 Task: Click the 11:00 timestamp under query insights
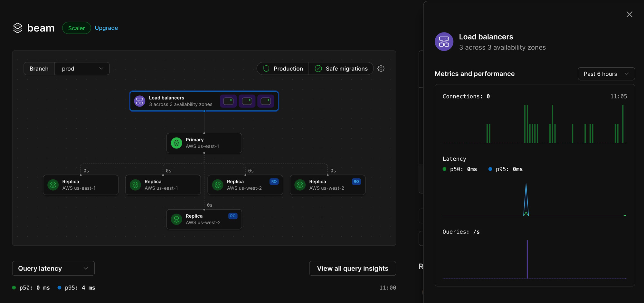(x=388, y=288)
